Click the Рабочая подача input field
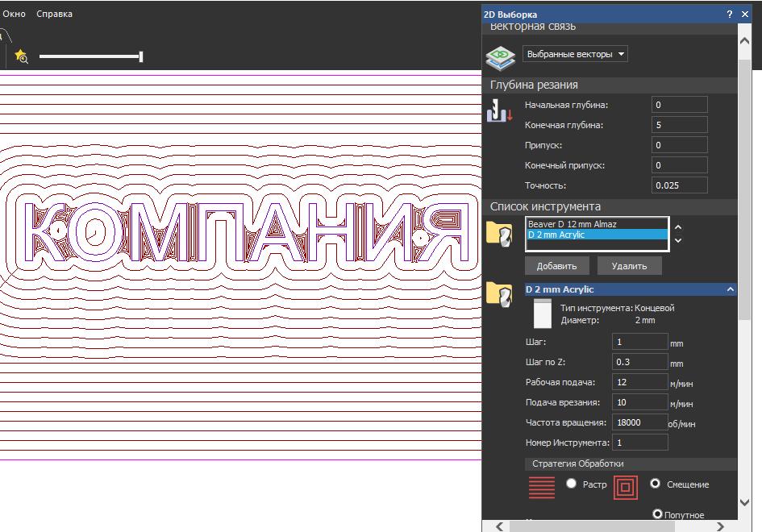762x532 pixels. pos(639,382)
